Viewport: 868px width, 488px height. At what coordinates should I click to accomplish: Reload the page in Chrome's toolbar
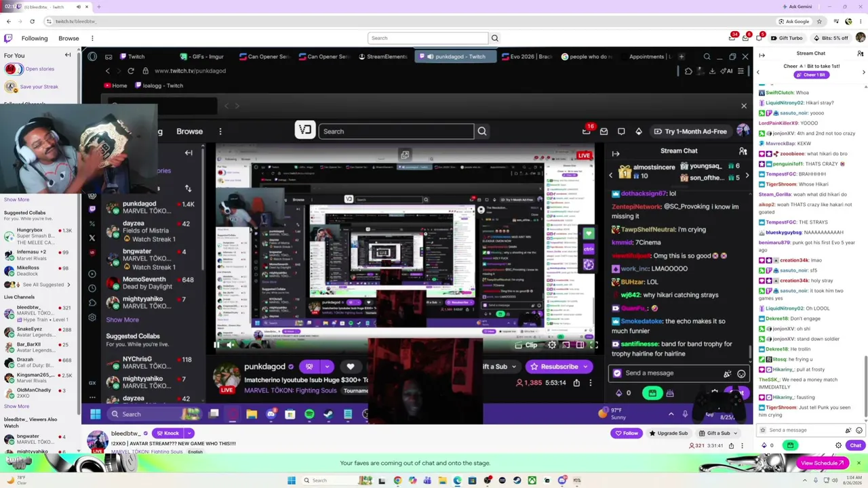(x=32, y=21)
